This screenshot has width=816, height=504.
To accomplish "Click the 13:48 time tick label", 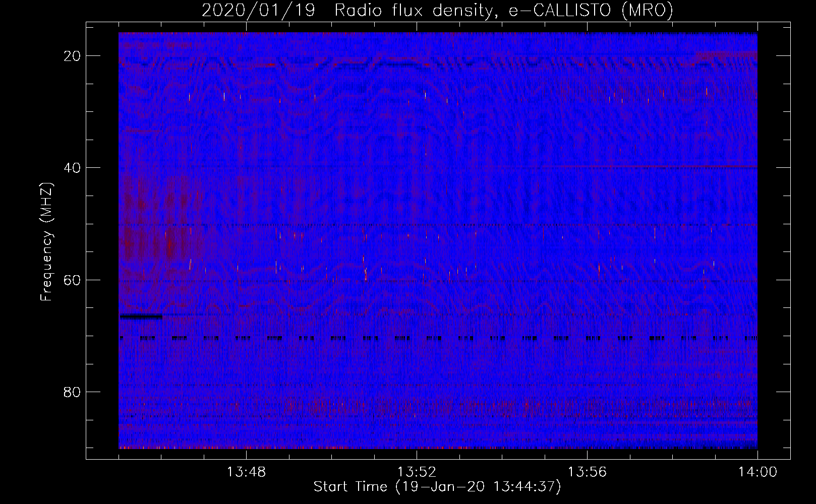I will (246, 472).
